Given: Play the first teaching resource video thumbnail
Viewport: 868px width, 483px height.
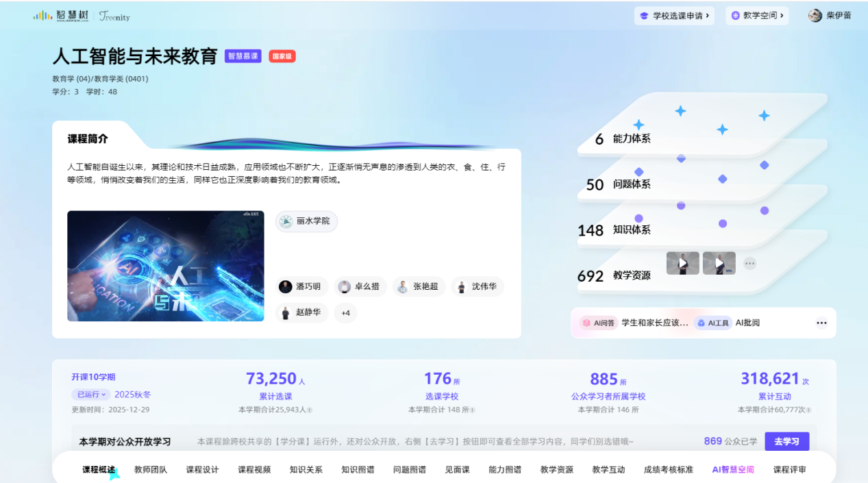Looking at the screenshot, I should click(682, 263).
